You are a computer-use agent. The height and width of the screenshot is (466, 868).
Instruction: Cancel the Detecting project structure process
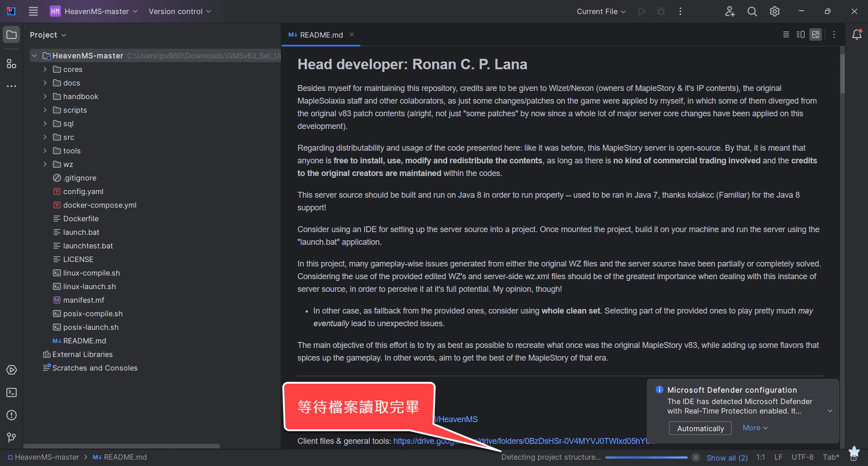pyautogui.click(x=696, y=457)
